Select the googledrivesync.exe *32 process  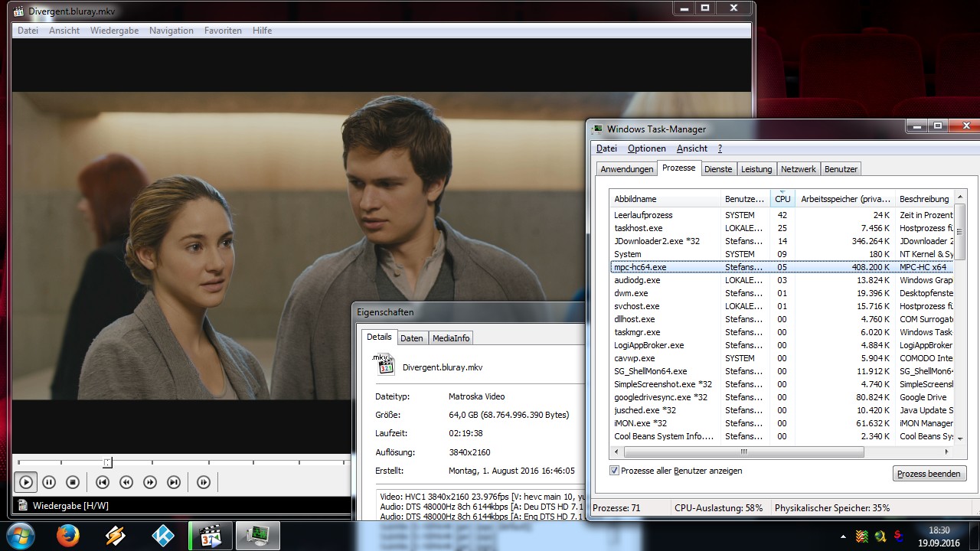click(x=782, y=397)
